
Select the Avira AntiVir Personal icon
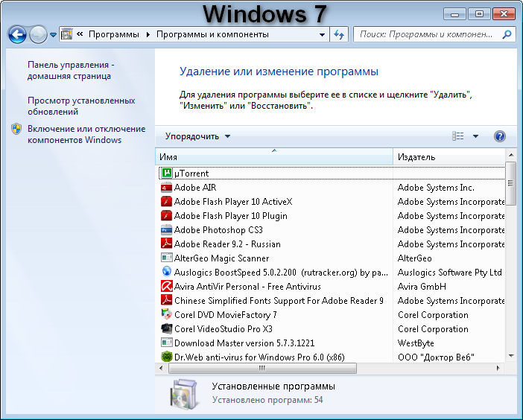point(167,287)
